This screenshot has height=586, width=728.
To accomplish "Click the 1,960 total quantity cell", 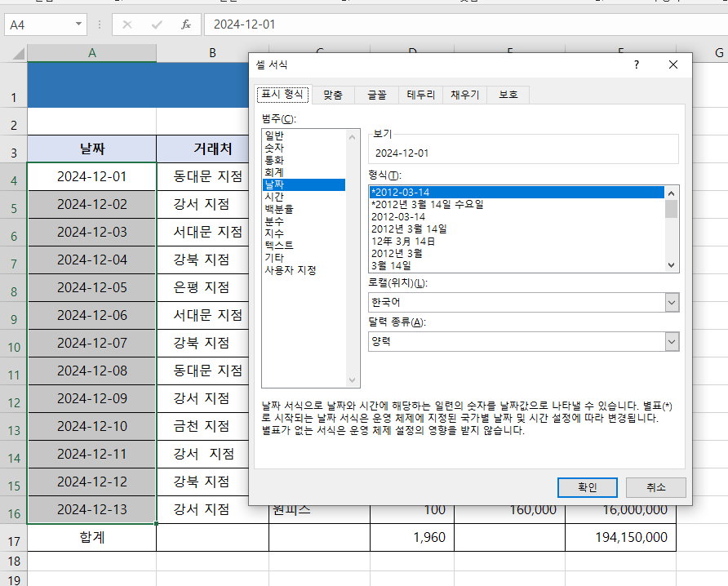I will [x=412, y=538].
